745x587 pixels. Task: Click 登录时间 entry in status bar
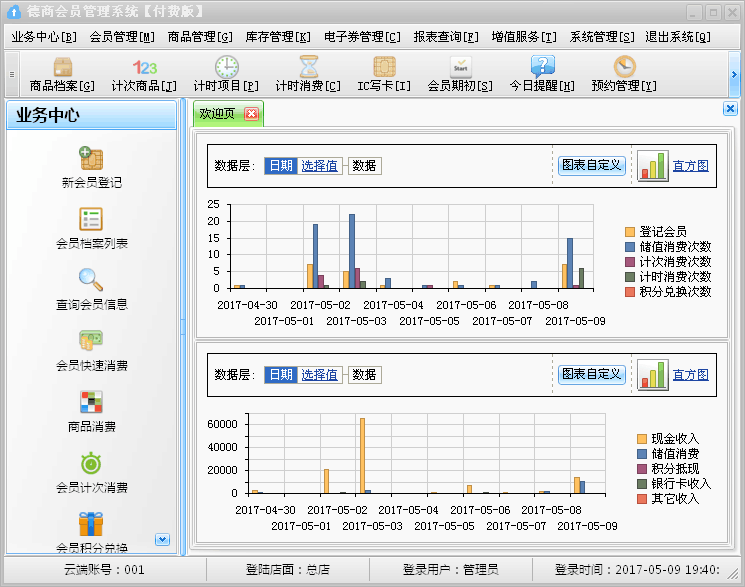[637, 569]
